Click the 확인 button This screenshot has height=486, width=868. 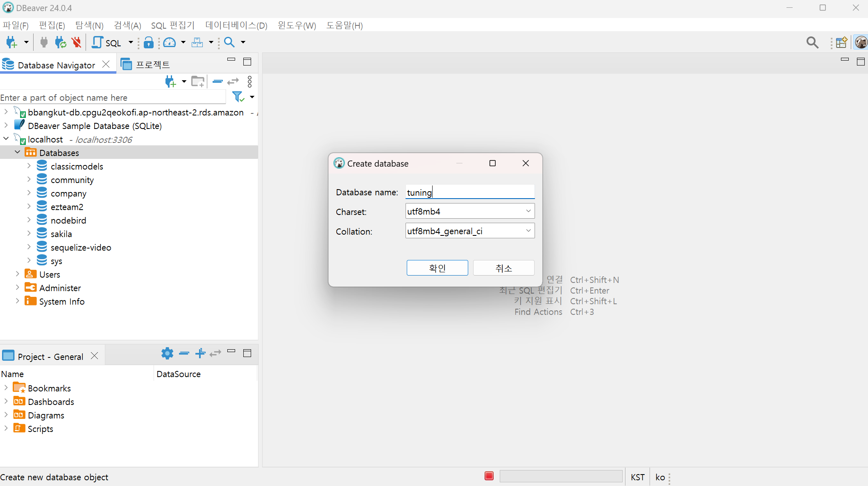(x=437, y=268)
